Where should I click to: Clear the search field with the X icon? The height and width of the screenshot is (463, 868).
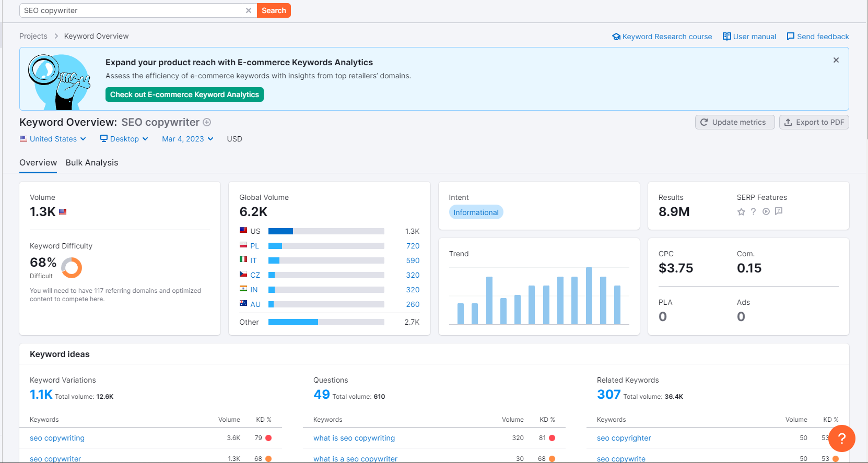click(x=249, y=10)
